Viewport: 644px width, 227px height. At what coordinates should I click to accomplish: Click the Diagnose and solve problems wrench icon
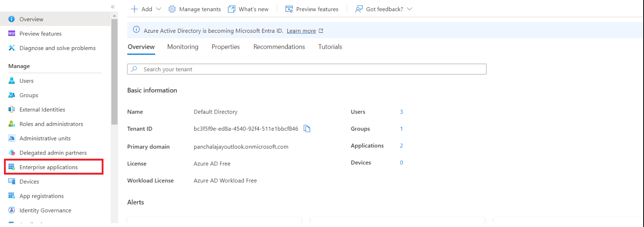(12, 48)
